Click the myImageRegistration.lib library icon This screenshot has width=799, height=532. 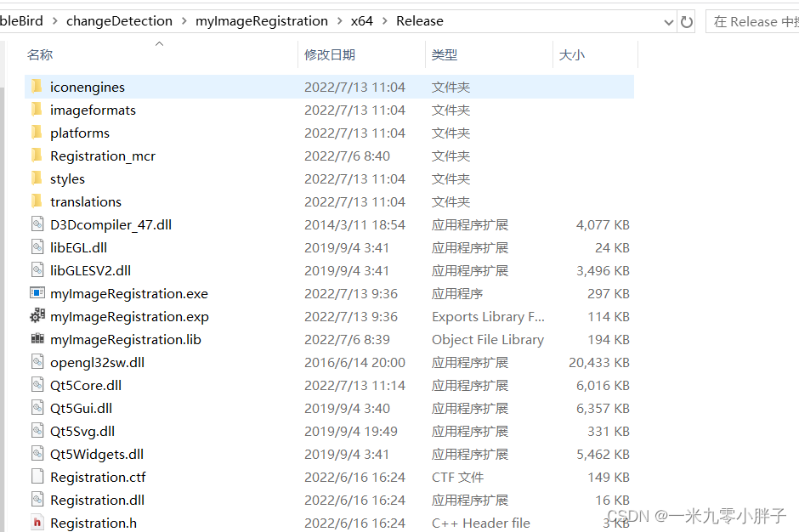pyautogui.click(x=37, y=338)
